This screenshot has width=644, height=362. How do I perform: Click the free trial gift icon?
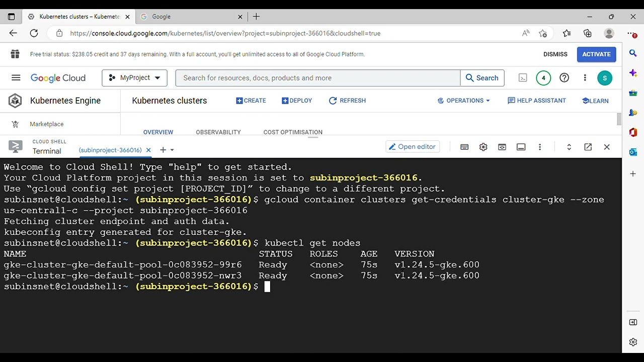click(15, 54)
